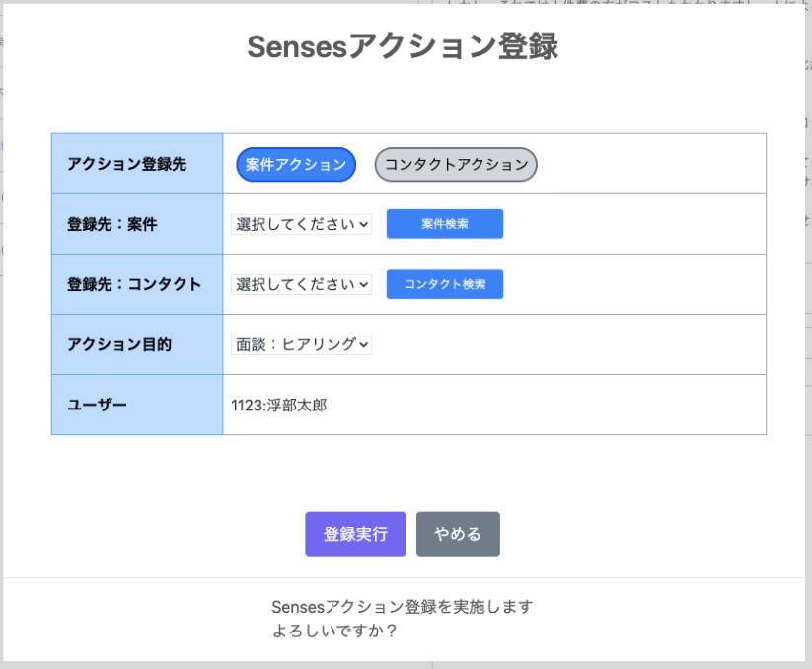The image size is (812, 669).
Task: Select the 登録先:コンタクト label cell
Action: pos(137,284)
